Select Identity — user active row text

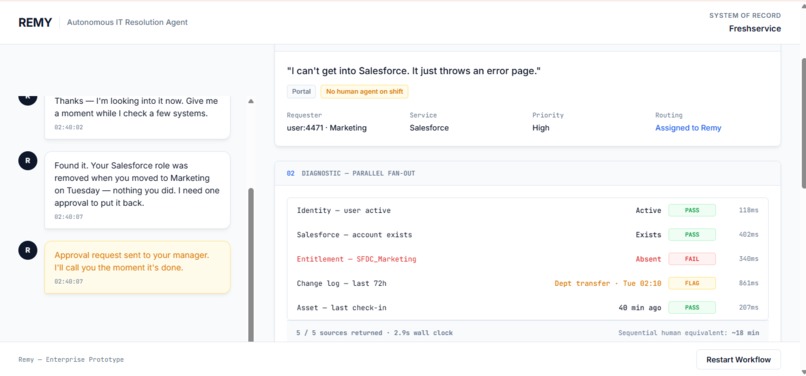(343, 210)
